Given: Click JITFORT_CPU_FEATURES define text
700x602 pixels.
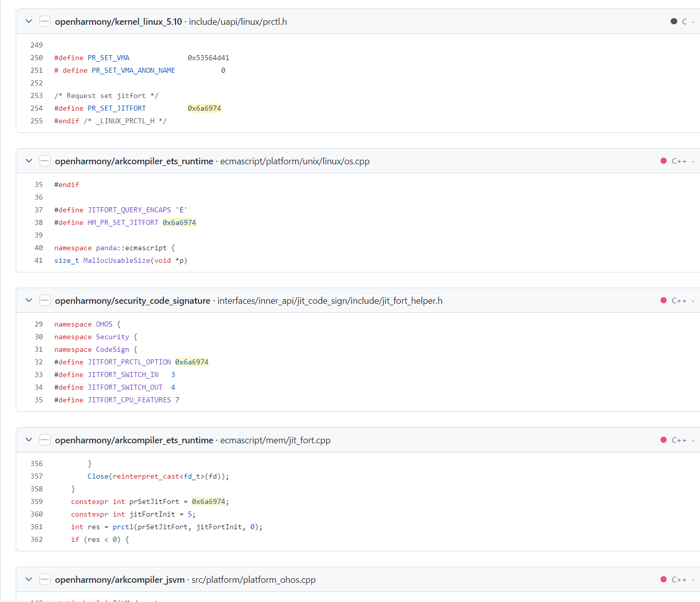Looking at the screenshot, I should pos(129,400).
